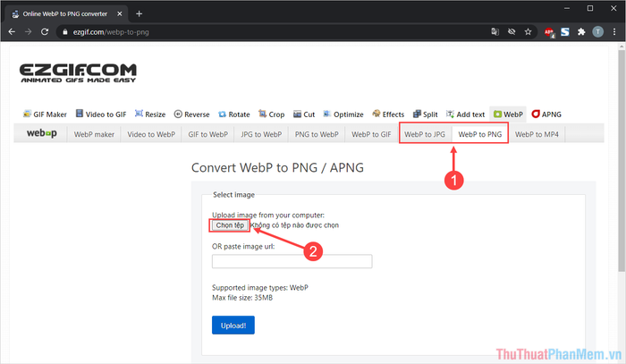Open a new browser tab
The image size is (626, 364).
(x=139, y=14)
